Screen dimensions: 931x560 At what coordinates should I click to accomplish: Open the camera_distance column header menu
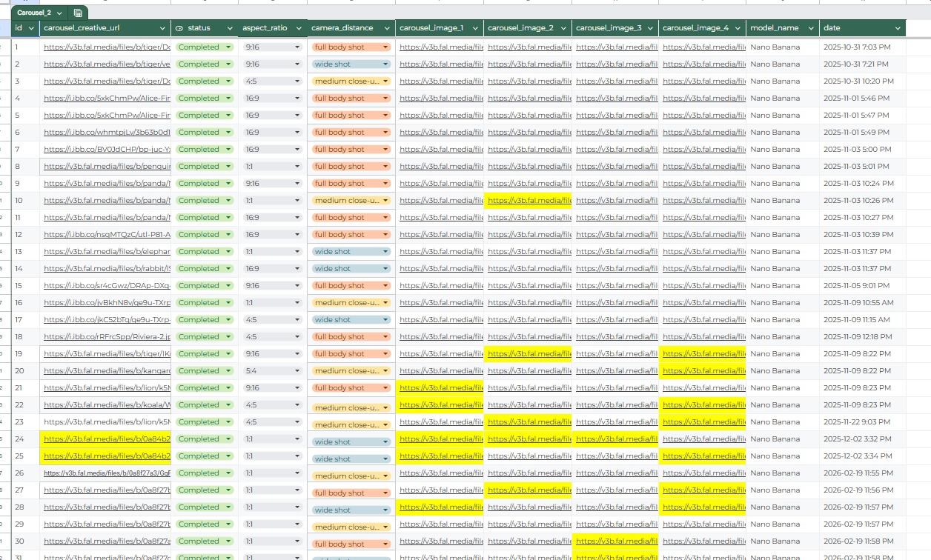pyautogui.click(x=387, y=28)
